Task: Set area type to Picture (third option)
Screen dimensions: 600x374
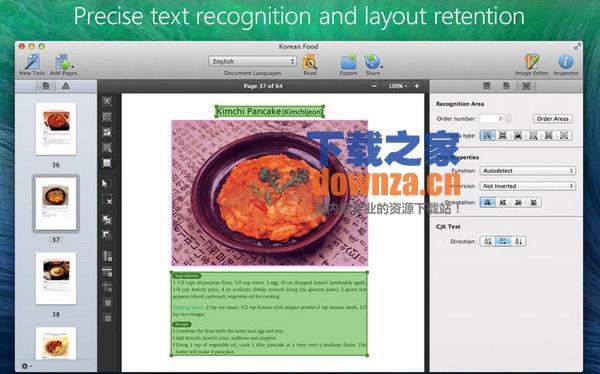Action: click(x=518, y=136)
